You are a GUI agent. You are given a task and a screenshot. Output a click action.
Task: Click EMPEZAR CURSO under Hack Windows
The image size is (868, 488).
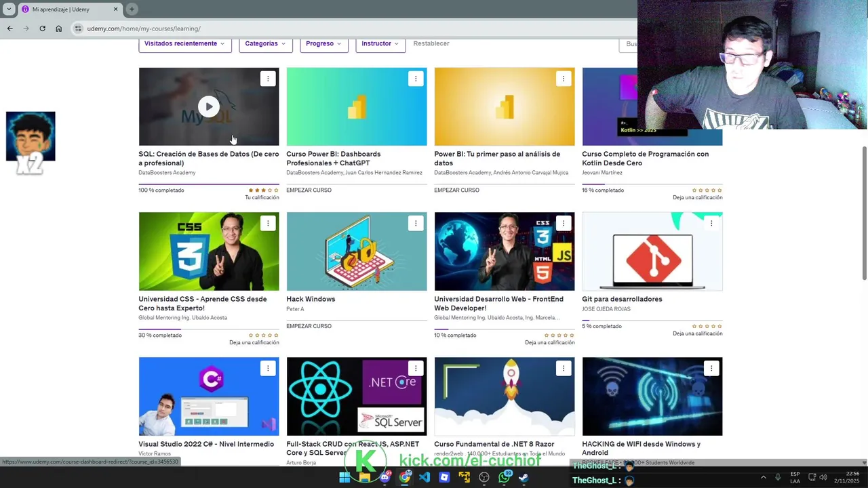coord(309,326)
